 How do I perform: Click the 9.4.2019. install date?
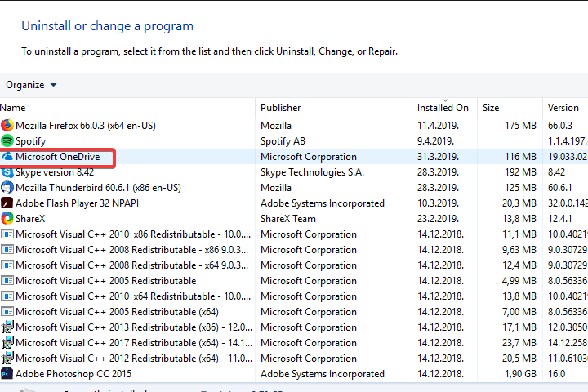435,141
